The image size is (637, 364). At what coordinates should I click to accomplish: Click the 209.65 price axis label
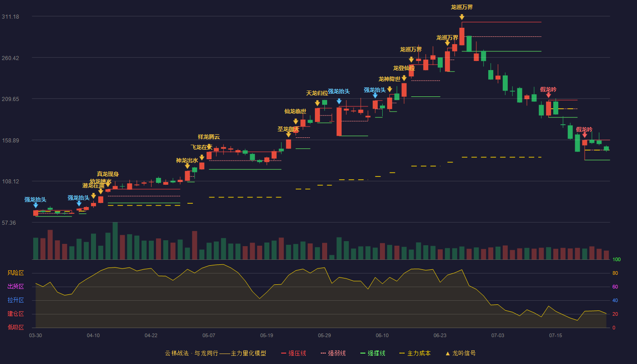(10, 99)
